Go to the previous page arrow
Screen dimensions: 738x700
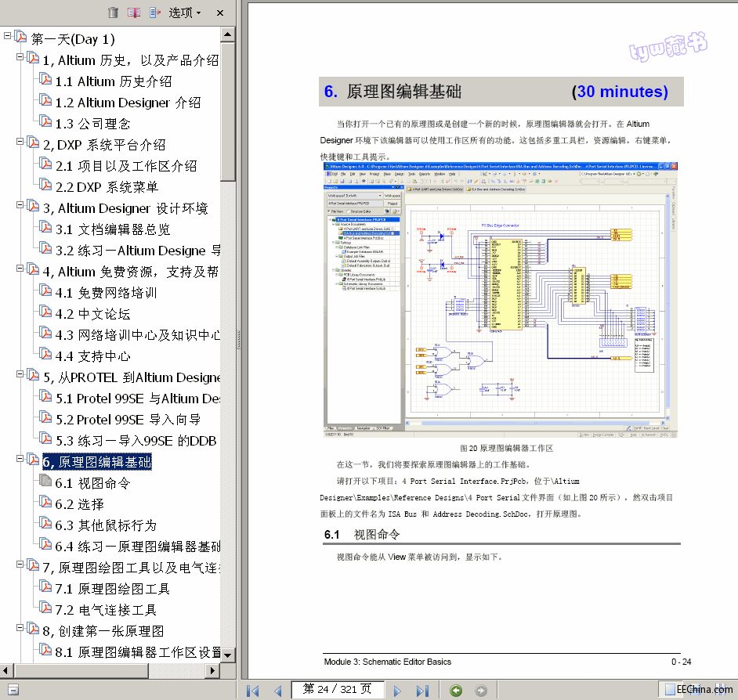277,691
